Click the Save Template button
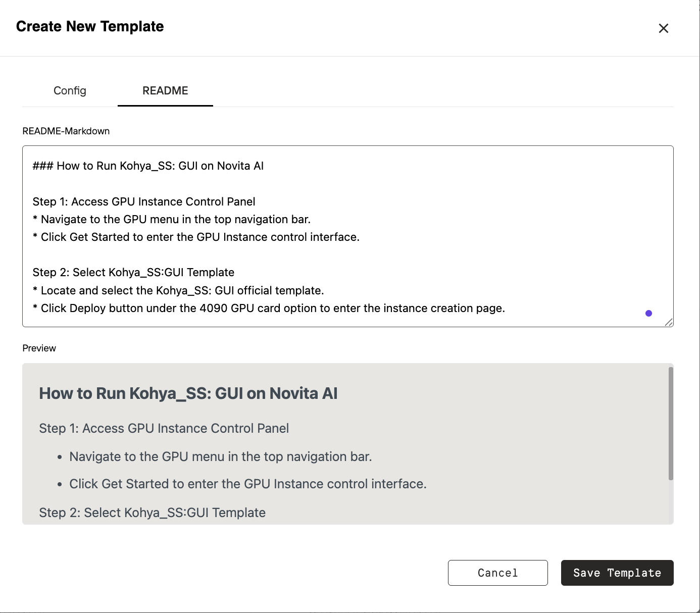 point(617,573)
